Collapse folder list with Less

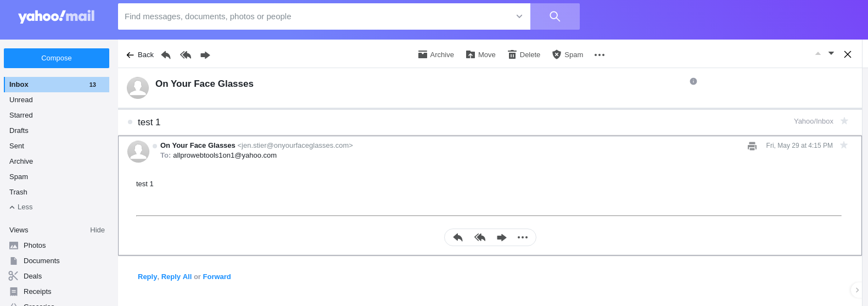[21, 207]
